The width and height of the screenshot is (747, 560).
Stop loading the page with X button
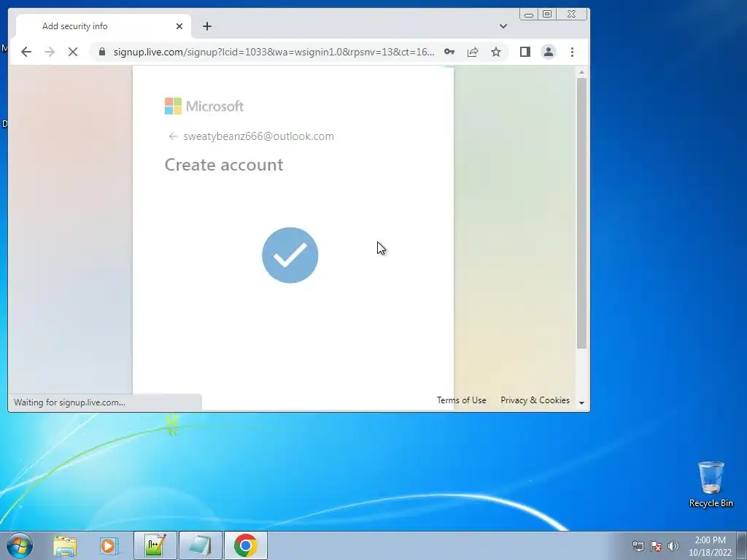(x=73, y=52)
